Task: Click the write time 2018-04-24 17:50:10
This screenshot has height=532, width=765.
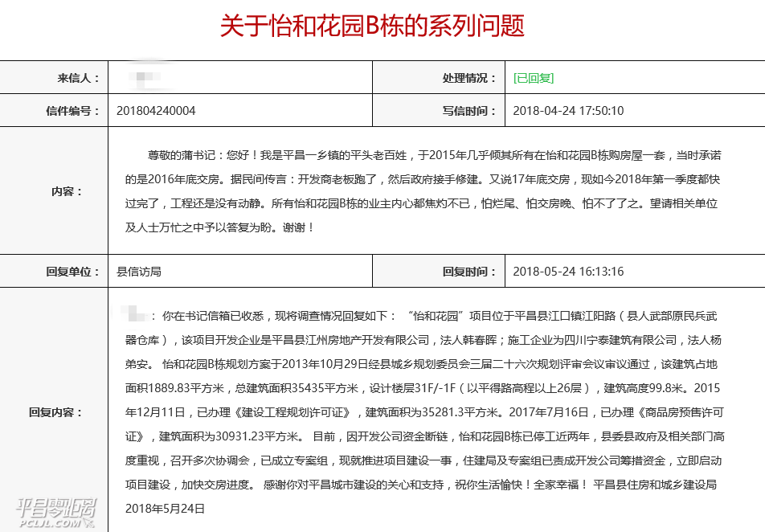Action: 568,111
